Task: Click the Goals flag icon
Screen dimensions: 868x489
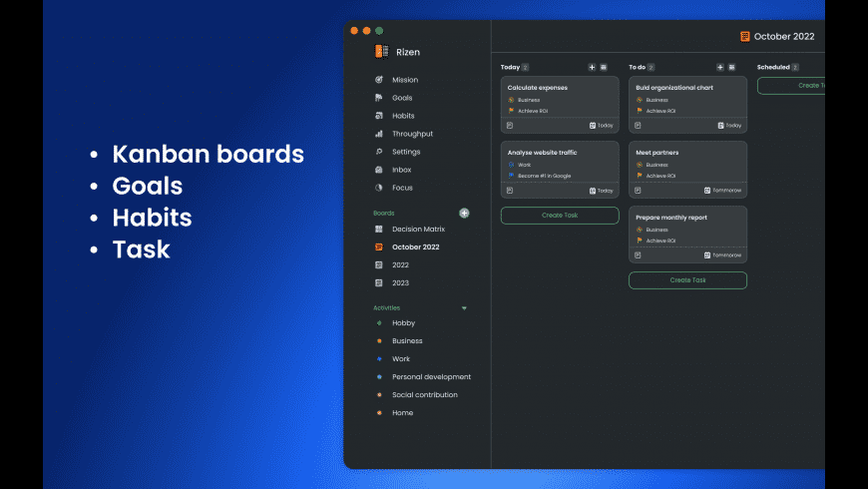Action: coord(379,98)
